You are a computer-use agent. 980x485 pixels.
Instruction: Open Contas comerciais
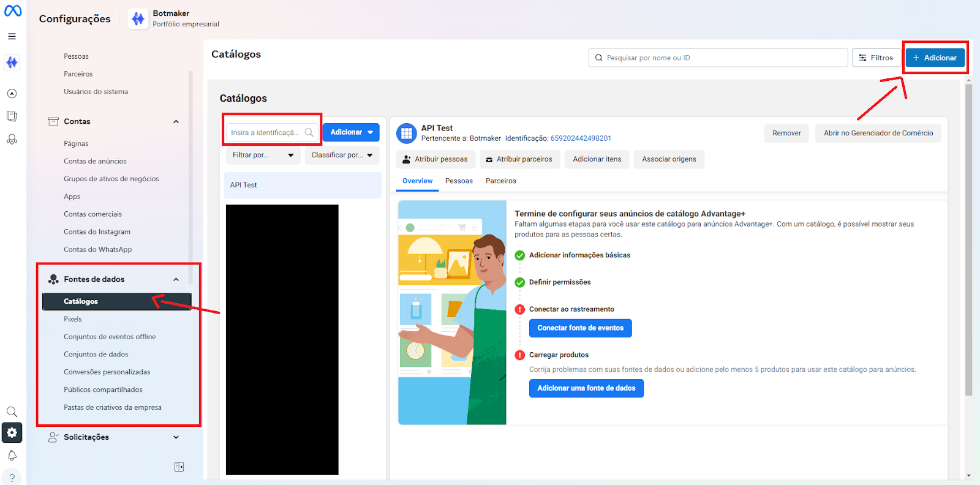93,214
